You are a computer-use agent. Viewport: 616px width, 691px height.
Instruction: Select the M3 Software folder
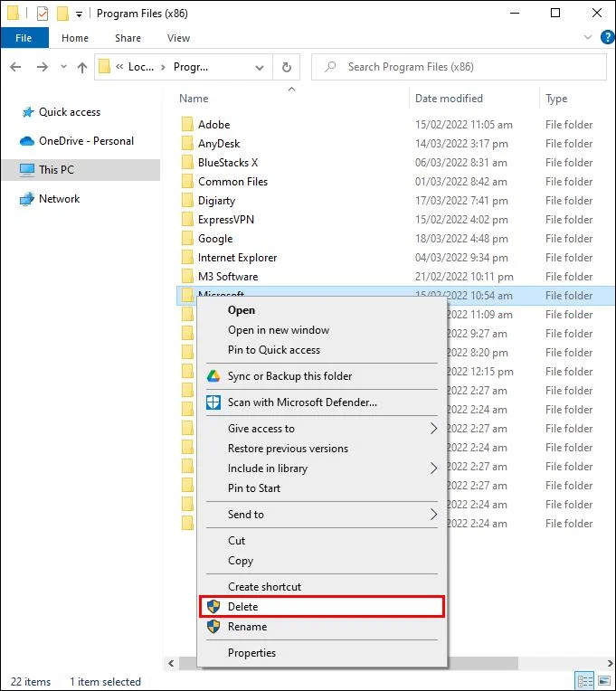click(228, 277)
